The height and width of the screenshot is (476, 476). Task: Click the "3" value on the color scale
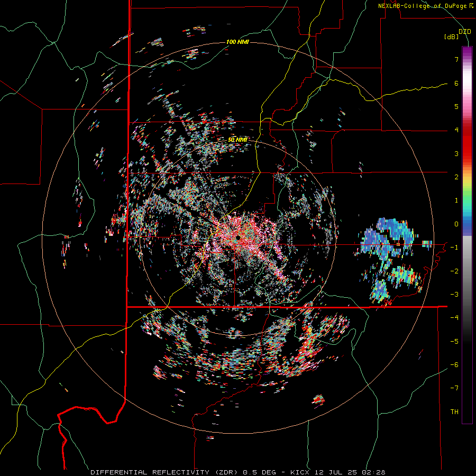456,153
